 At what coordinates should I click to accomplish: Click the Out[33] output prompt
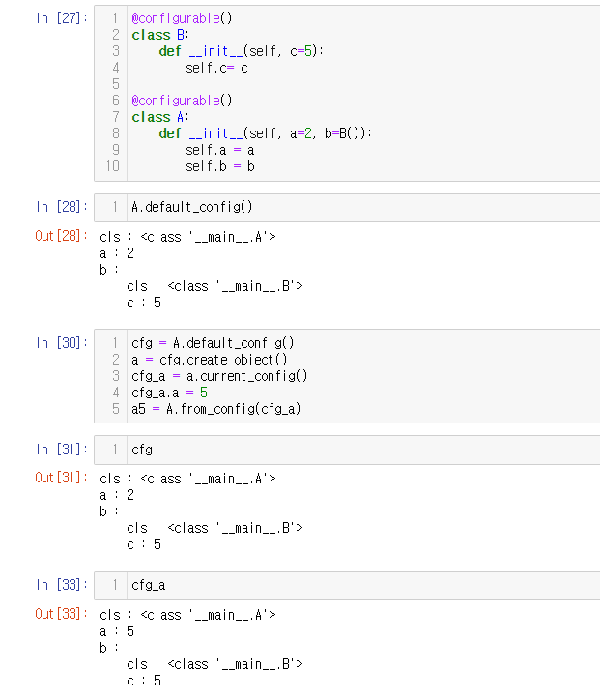pos(62,614)
